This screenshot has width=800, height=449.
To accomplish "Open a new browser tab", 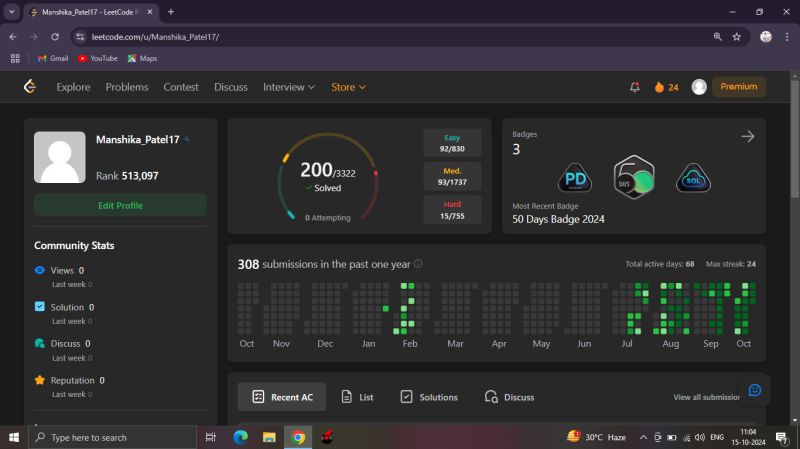I will click(171, 12).
